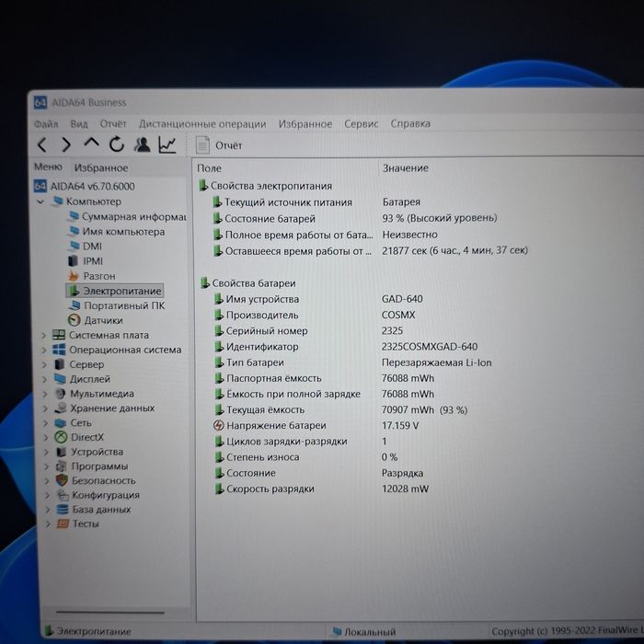The image size is (644, 644).
Task: Click the DirectX Xbox icon
Action: (x=62, y=437)
